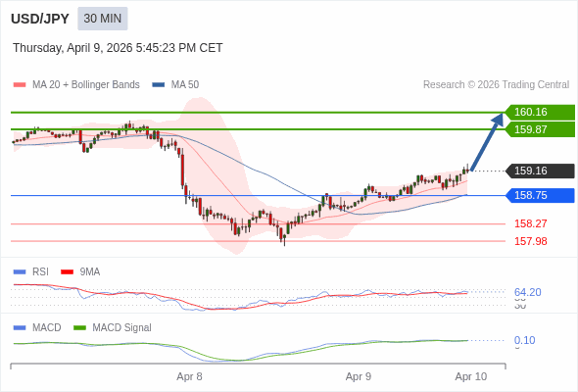
Task: Click the MACD blue legend swatch
Action: [20, 328]
